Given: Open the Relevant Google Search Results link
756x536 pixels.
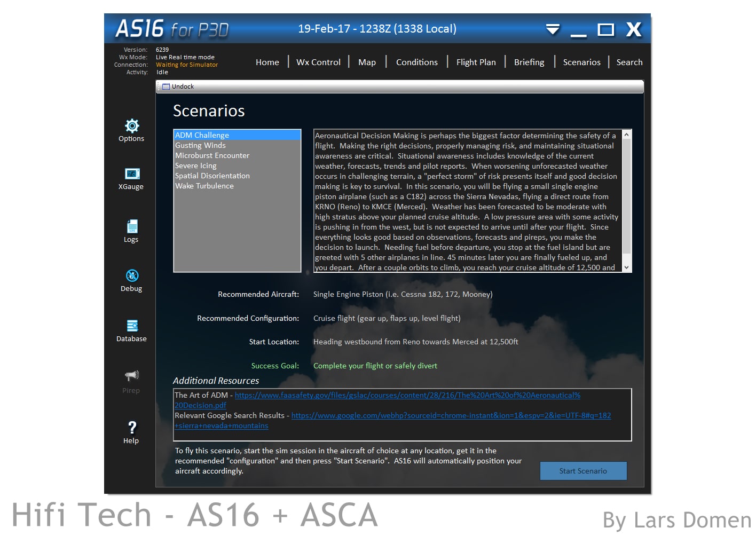Looking at the screenshot, I should pyautogui.click(x=451, y=416).
